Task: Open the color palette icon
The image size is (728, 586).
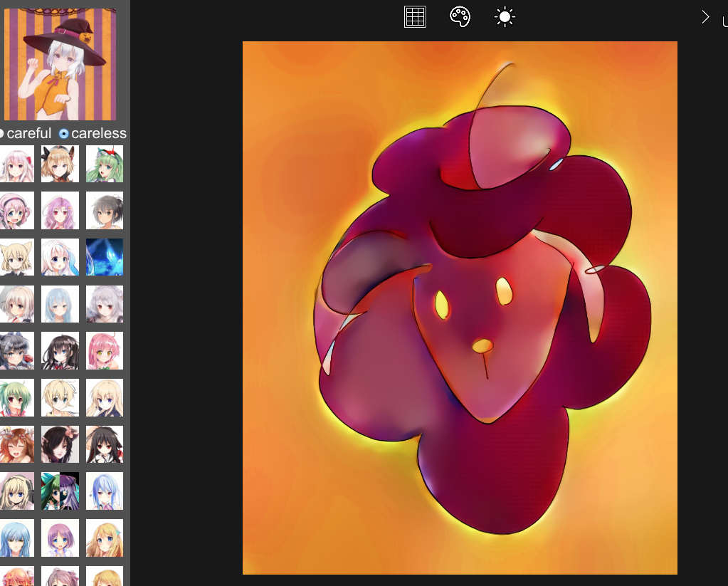Action: pos(460,17)
